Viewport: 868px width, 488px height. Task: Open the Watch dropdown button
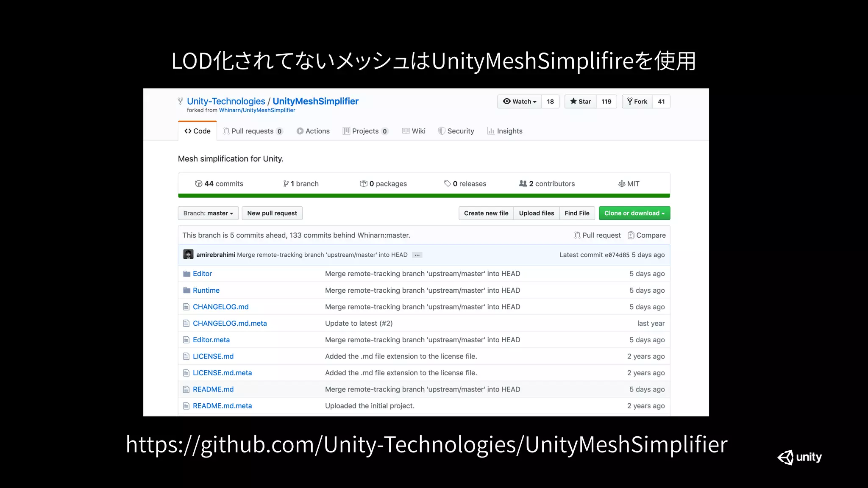520,102
